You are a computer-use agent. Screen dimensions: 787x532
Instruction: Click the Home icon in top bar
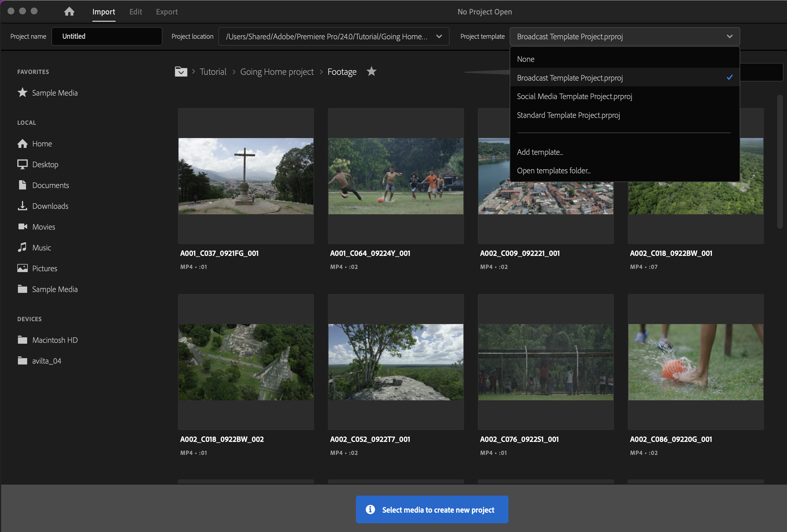[69, 12]
